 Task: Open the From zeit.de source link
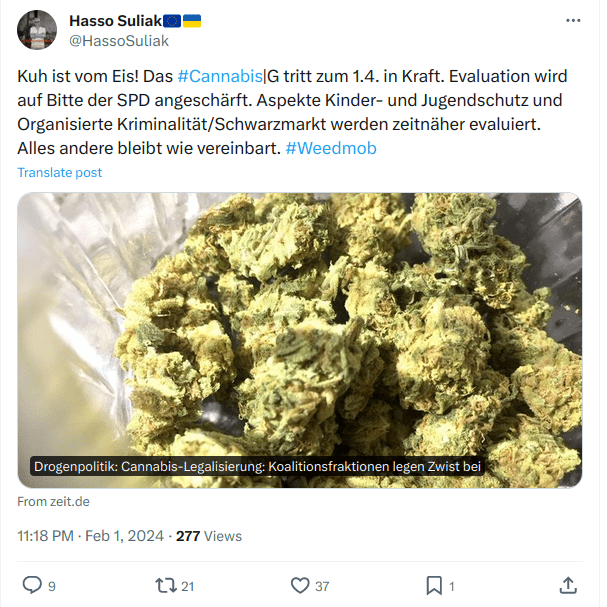[53, 501]
